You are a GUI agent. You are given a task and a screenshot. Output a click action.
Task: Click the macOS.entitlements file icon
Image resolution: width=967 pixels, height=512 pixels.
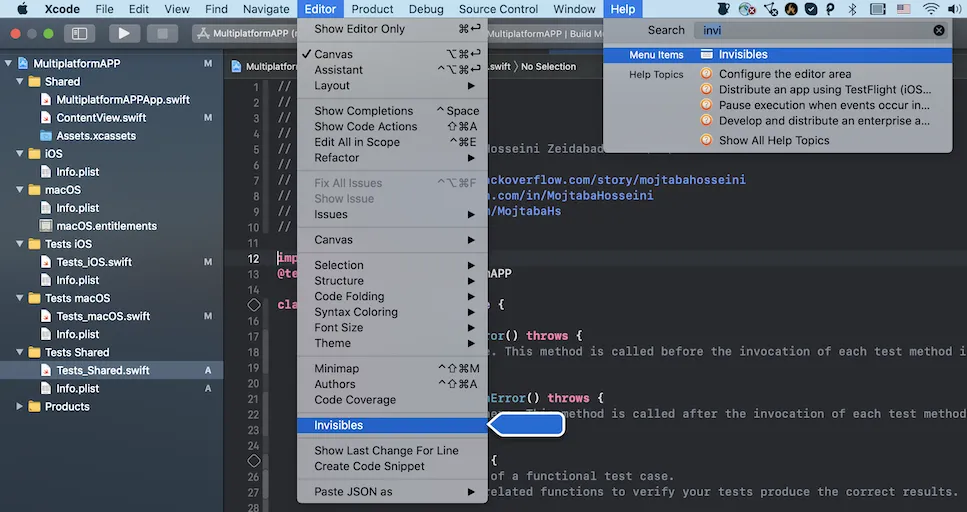pos(46,226)
